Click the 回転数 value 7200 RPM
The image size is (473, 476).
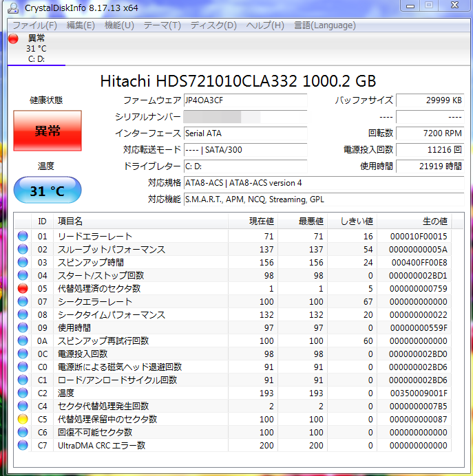pyautogui.click(x=430, y=133)
